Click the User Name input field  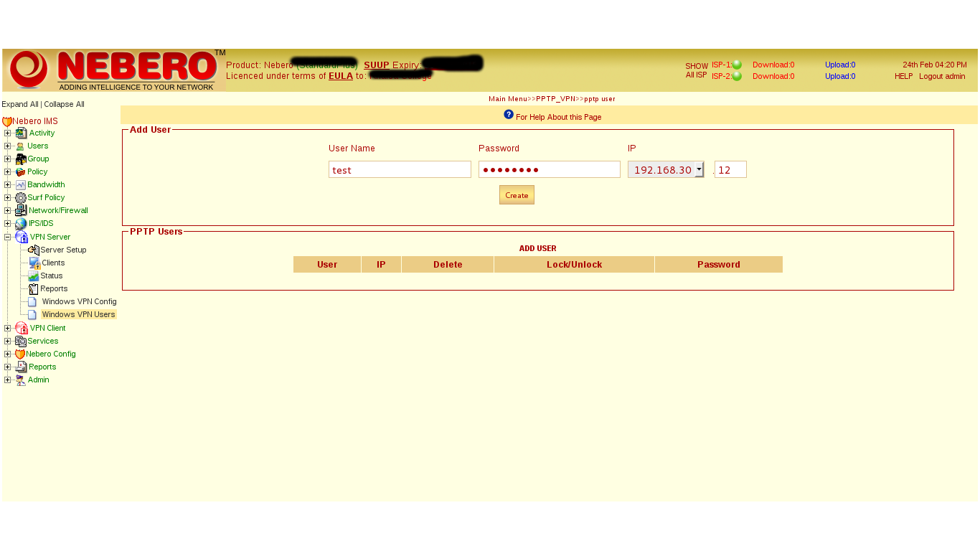click(400, 170)
